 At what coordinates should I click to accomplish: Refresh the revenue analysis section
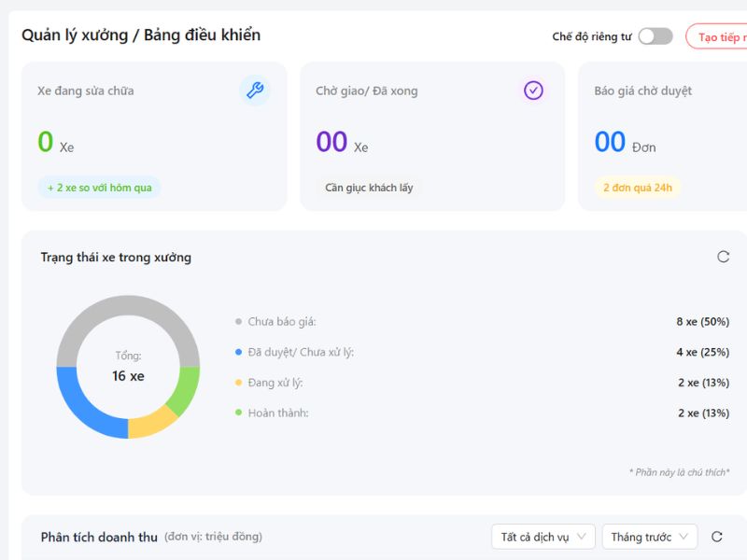[x=717, y=537]
